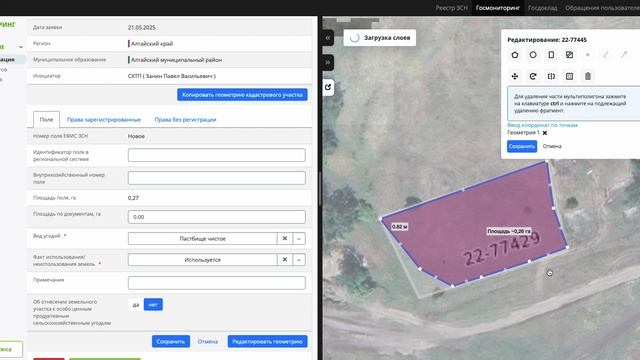This screenshot has width=640, height=360.
Task: Click the date 21.05.2025
Action: [x=142, y=27]
